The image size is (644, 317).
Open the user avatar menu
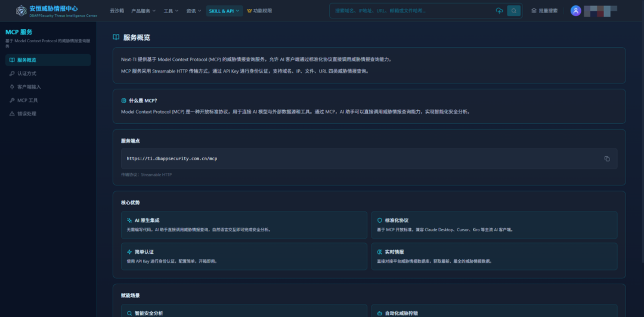[576, 11]
